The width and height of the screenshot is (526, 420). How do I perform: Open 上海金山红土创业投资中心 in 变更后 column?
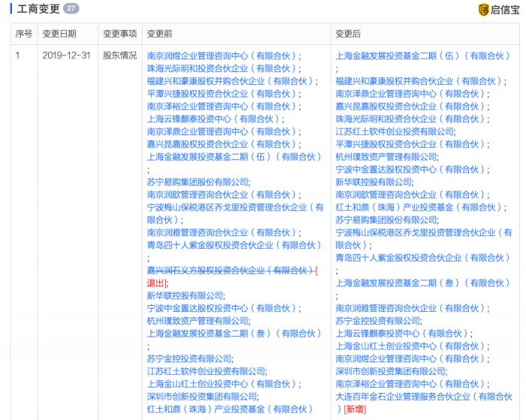tap(410, 346)
